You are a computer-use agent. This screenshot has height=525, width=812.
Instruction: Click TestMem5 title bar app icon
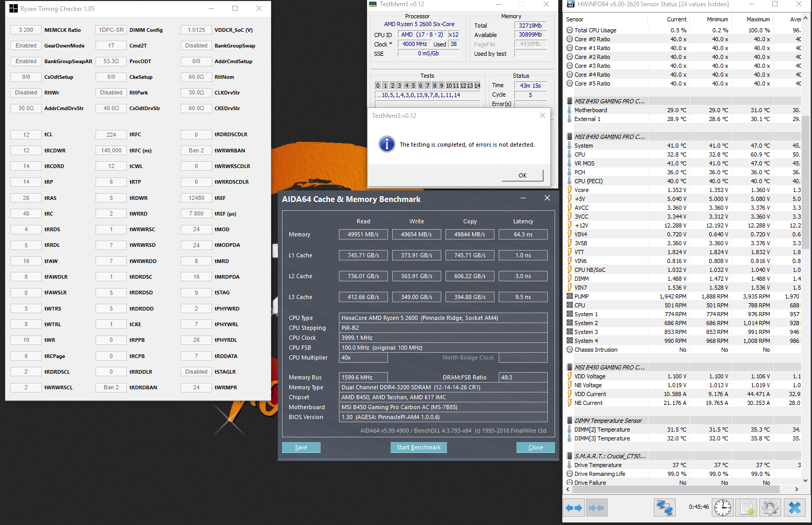[x=373, y=4]
